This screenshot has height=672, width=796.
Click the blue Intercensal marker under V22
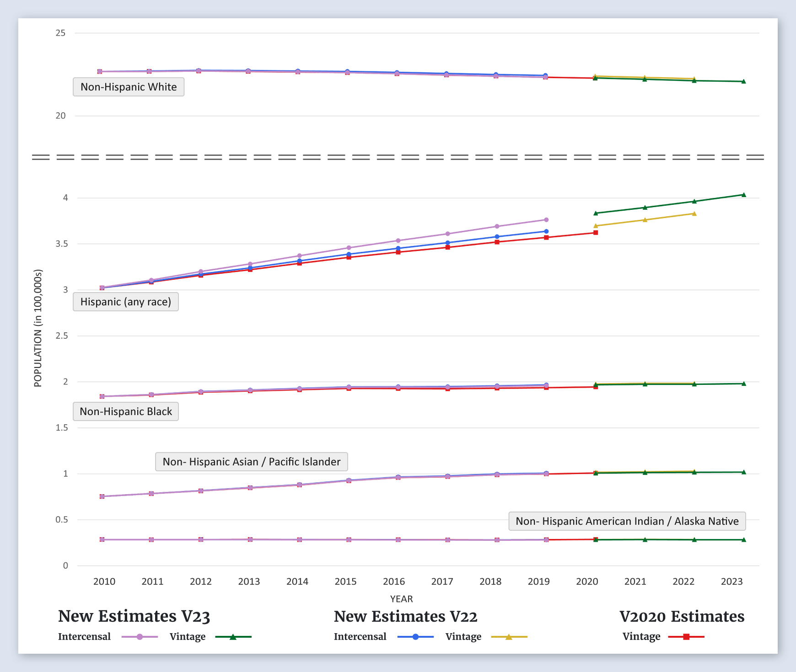415,637
